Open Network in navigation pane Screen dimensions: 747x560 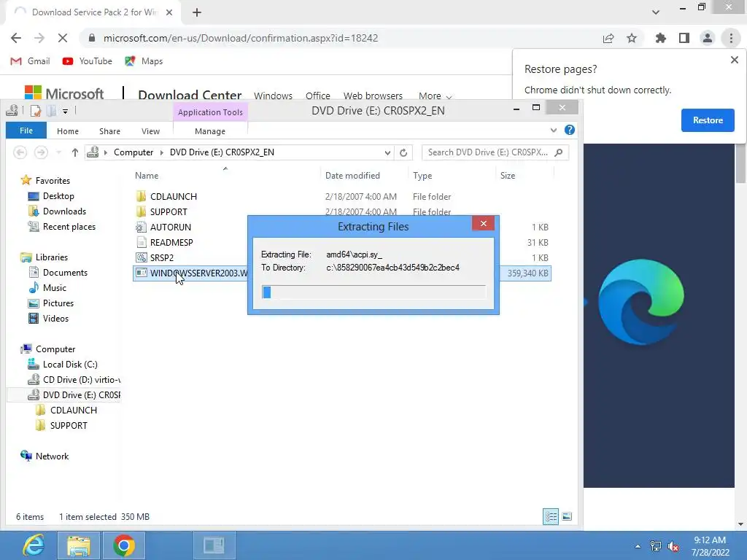(52, 456)
